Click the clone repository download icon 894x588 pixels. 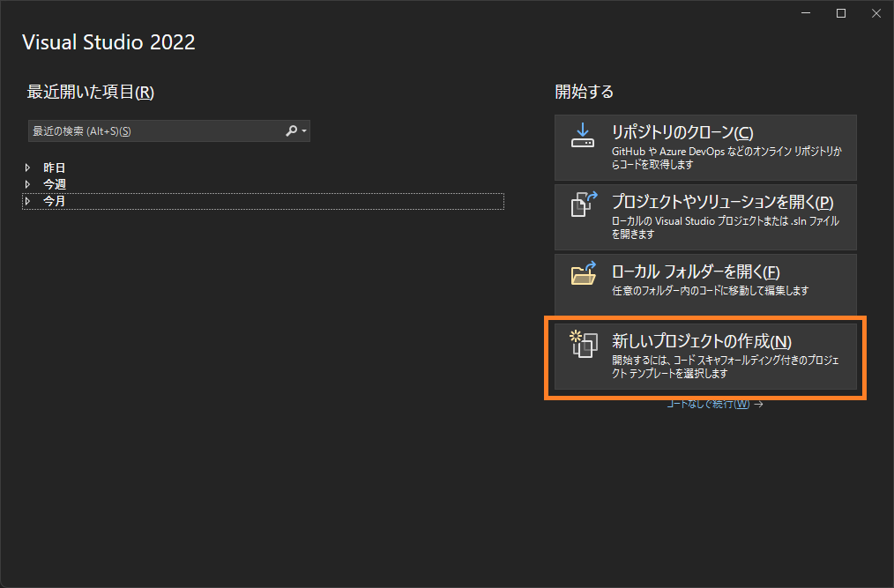click(x=583, y=135)
